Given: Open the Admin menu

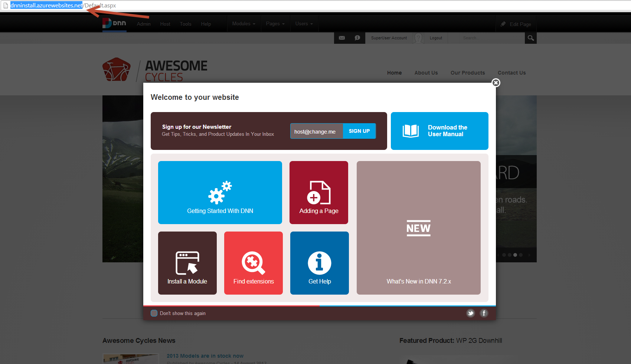Looking at the screenshot, I should point(144,24).
